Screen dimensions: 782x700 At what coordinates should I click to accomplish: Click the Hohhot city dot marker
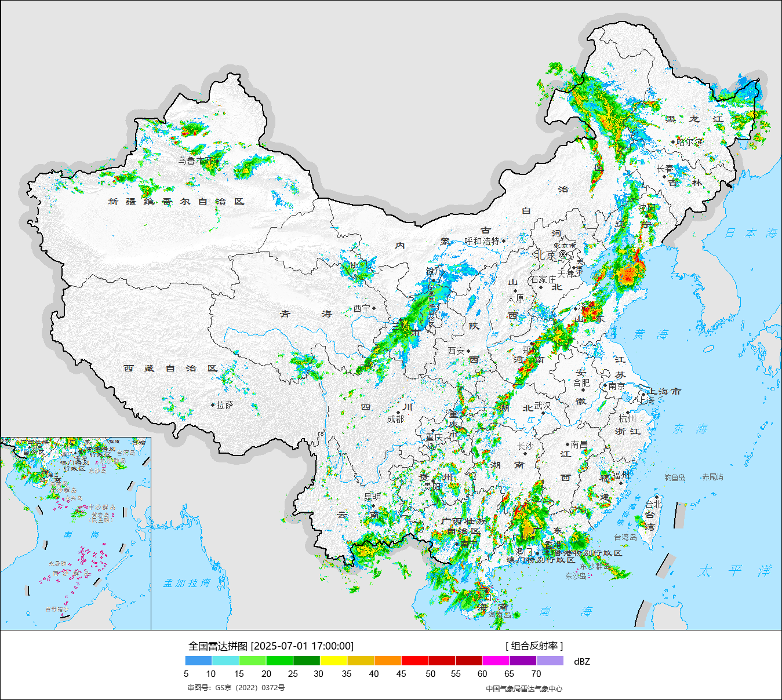503,241
